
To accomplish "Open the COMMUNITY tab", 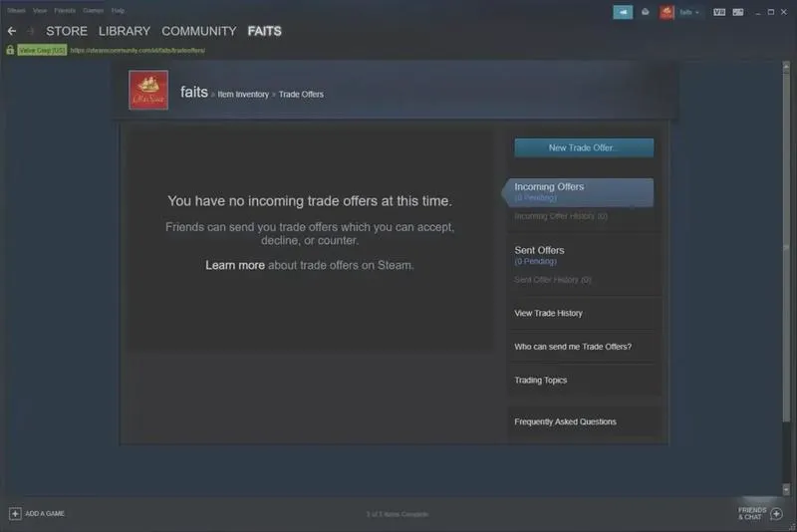I will (x=198, y=31).
